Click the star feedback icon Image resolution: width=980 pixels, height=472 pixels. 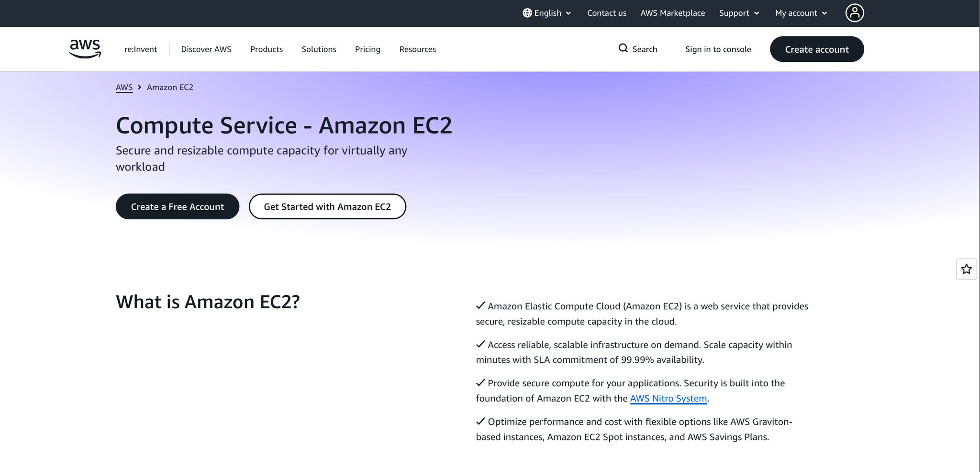[x=966, y=269]
